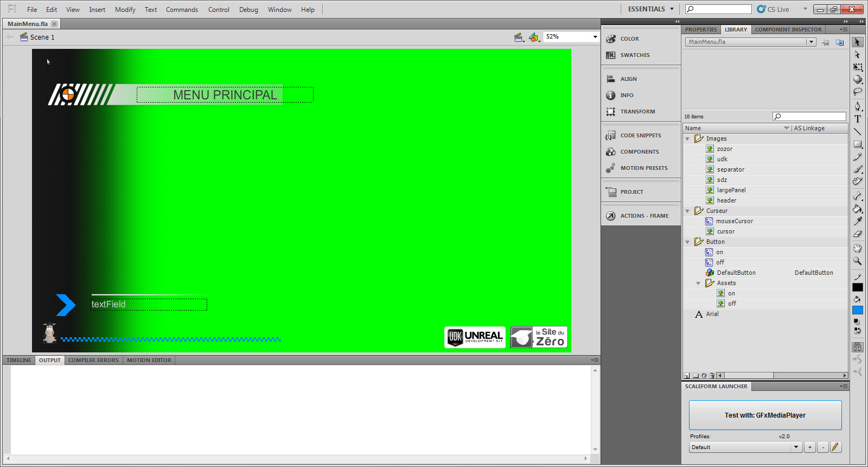
Task: Select the Zoom magnifier tool
Action: 857,261
